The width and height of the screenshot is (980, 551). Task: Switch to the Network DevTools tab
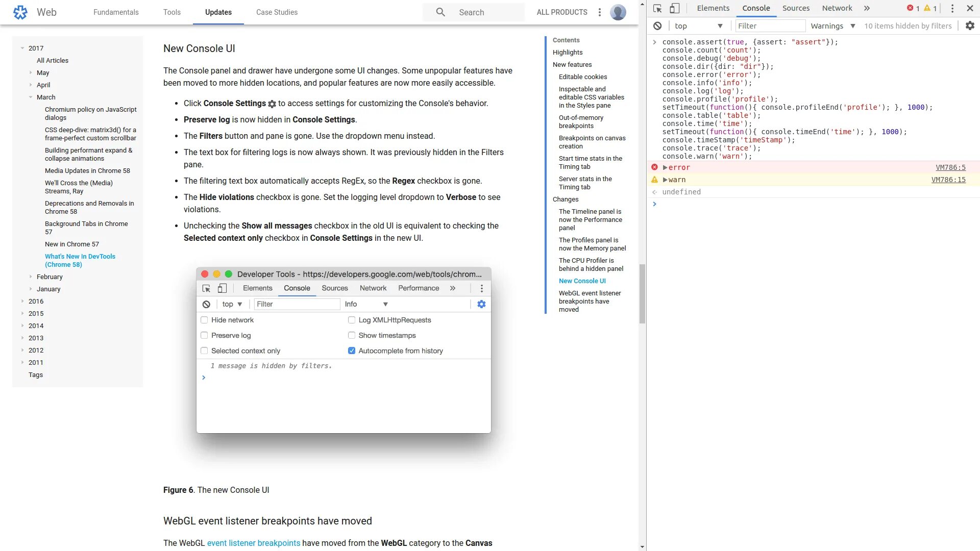pyautogui.click(x=837, y=8)
